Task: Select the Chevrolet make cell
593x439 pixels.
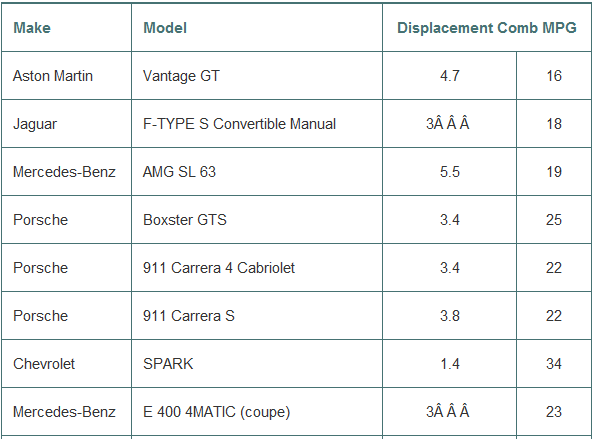Action: (66, 364)
